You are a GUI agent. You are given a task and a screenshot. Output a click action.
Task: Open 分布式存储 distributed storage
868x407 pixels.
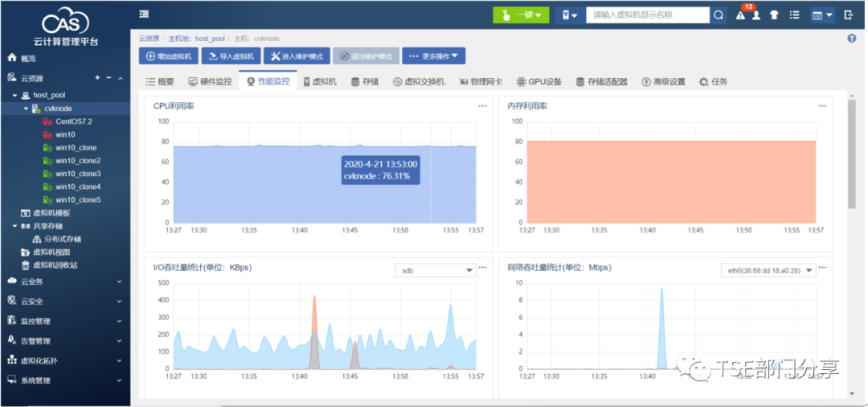click(63, 239)
